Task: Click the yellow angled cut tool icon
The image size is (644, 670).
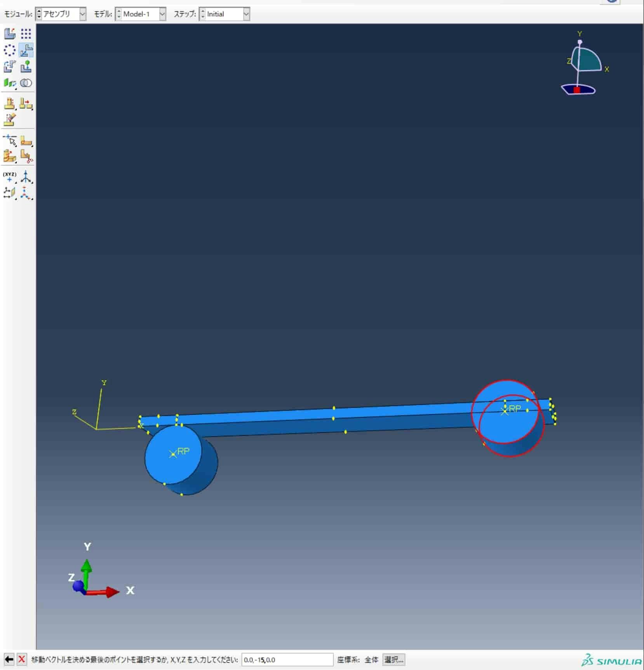Action: 10,120
